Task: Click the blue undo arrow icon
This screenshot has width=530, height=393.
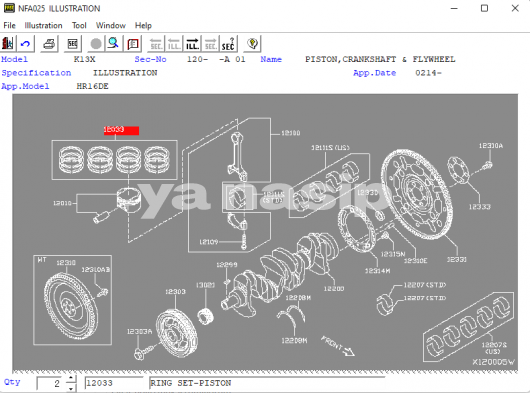Action: coord(25,44)
